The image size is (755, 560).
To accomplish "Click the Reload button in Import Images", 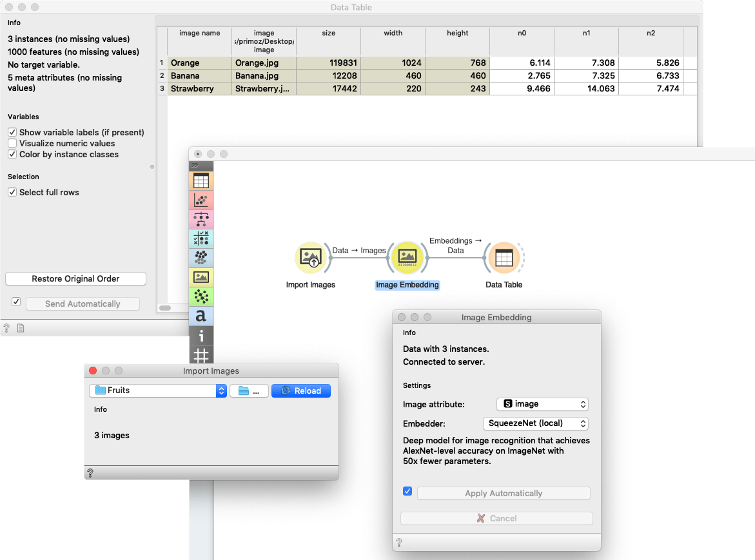I will [x=301, y=391].
